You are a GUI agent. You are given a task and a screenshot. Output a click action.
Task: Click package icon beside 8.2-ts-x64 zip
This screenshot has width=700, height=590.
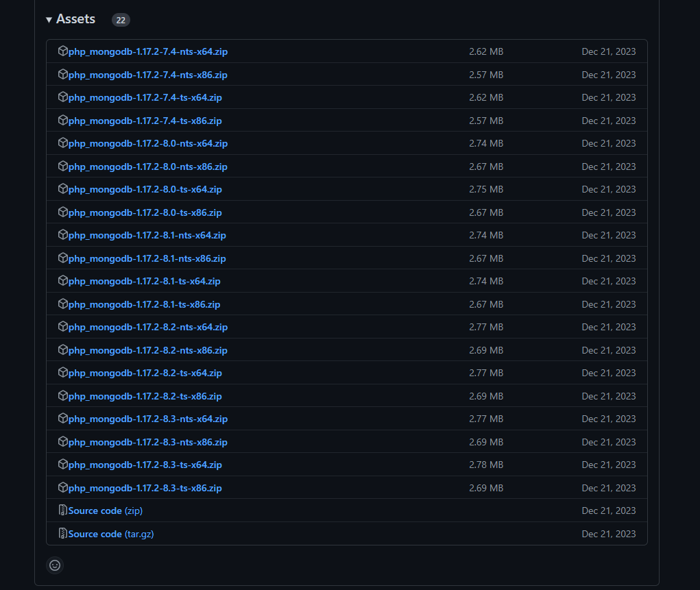click(63, 372)
